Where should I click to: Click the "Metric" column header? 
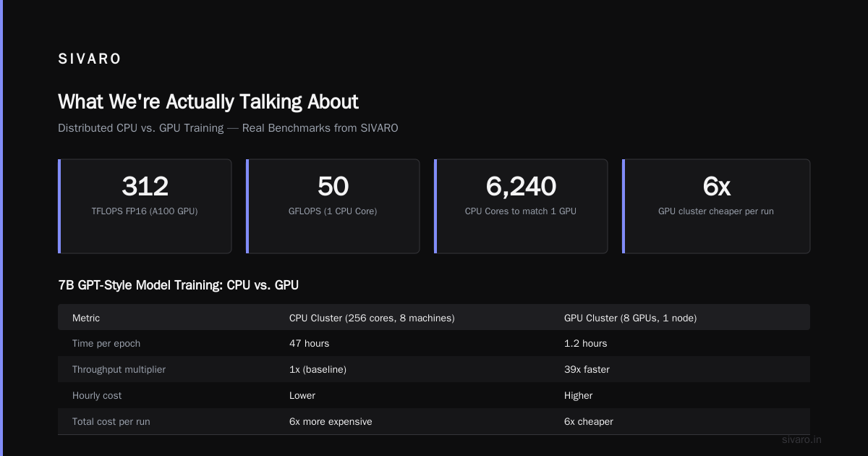click(x=86, y=318)
